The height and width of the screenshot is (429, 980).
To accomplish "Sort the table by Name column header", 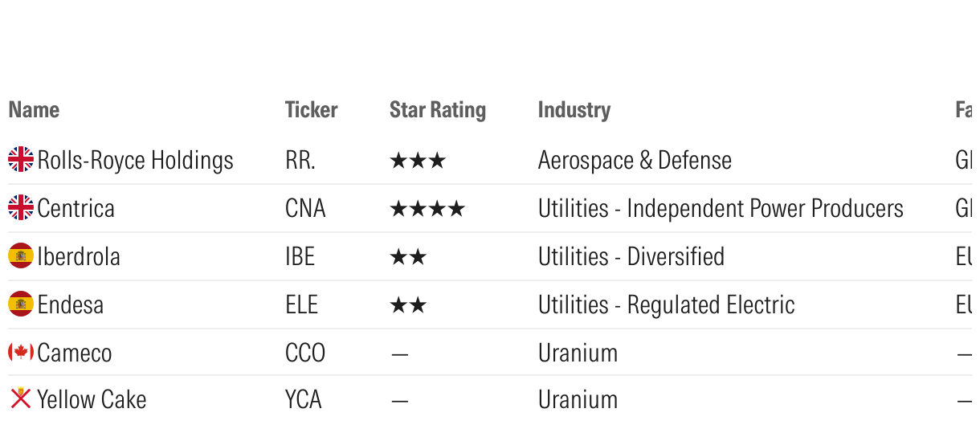I will tap(34, 109).
